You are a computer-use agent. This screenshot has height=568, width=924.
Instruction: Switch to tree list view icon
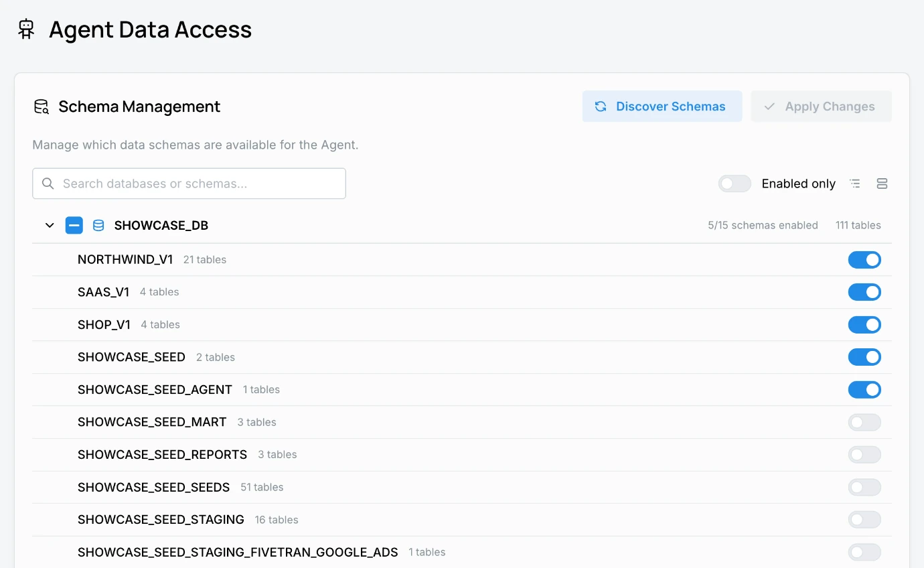[855, 184]
